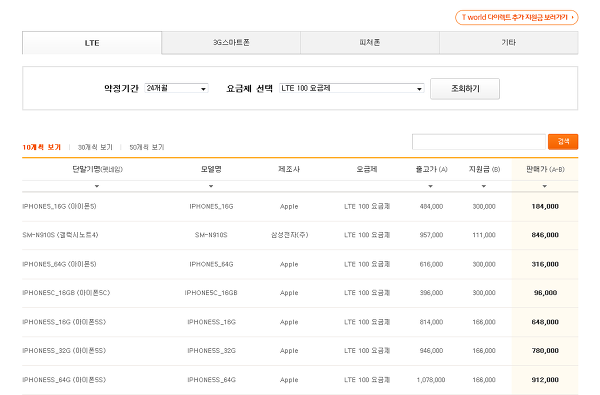Click the 484,000 factory price cell

click(431, 207)
